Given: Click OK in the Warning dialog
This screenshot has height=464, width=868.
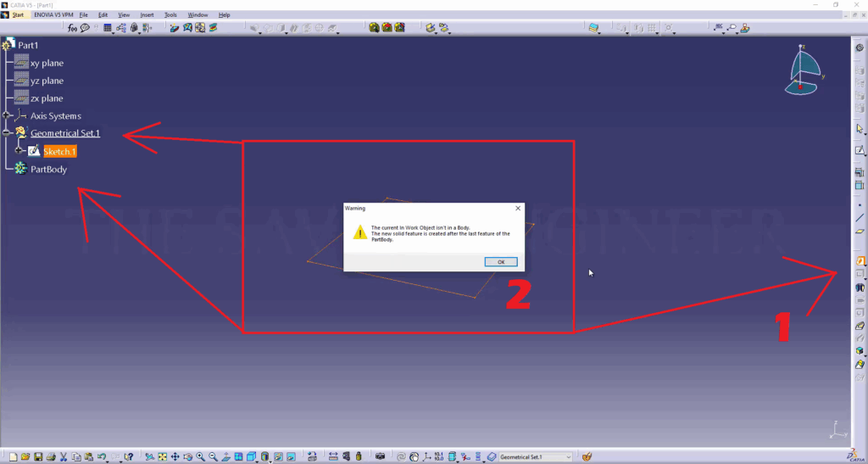Looking at the screenshot, I should [501, 261].
